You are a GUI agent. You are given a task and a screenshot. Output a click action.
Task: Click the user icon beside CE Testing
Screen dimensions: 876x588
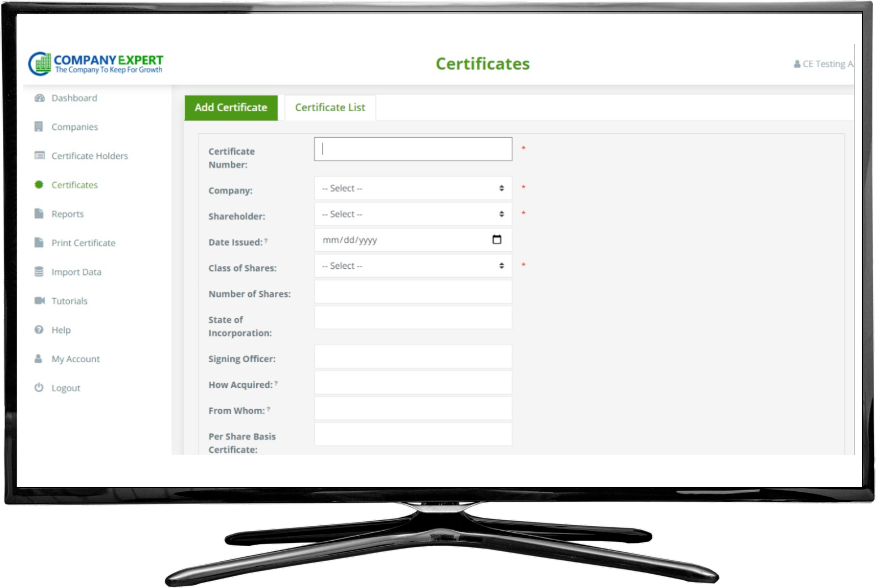[x=797, y=64]
